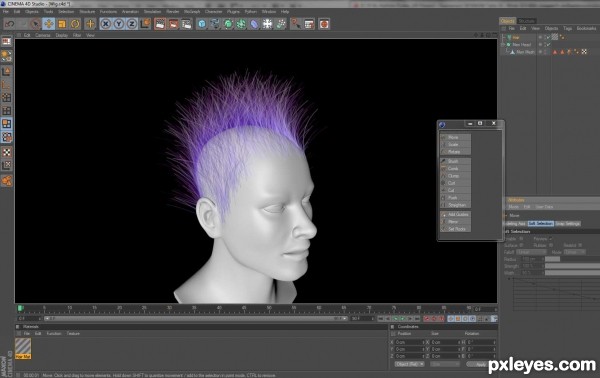Open the Render menu
Viewport: 600px width, 378px height.
pos(173,12)
